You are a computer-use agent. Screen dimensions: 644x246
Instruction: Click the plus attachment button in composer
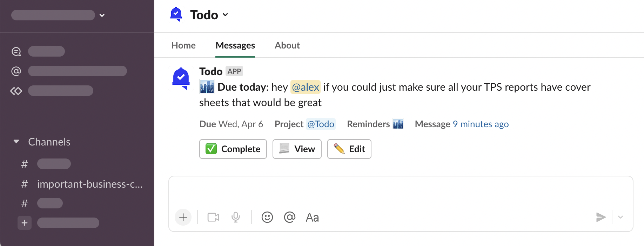[183, 218]
